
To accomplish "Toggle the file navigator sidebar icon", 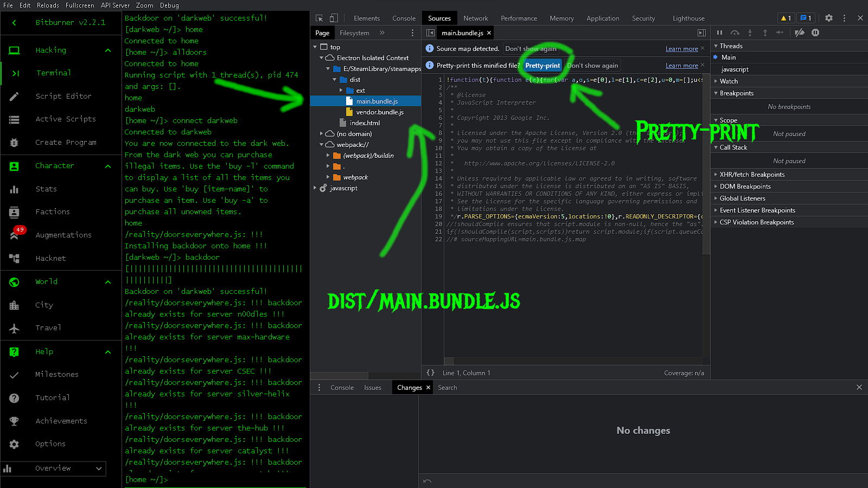I will [x=430, y=33].
